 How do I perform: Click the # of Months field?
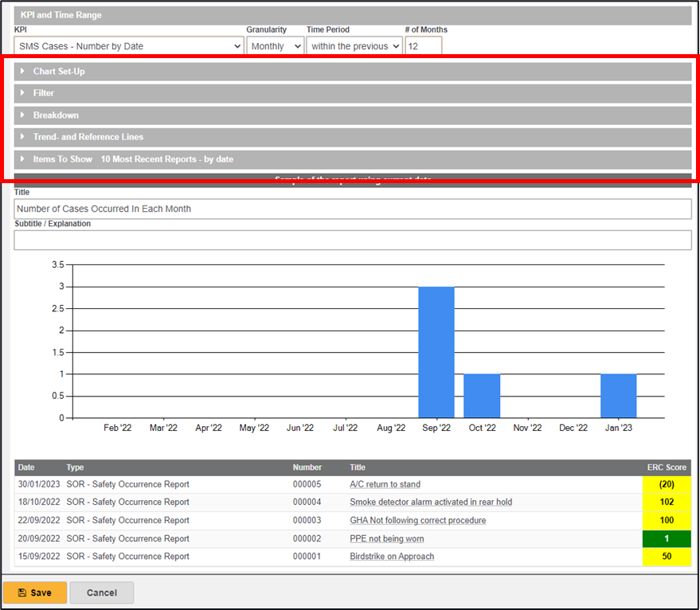tap(423, 46)
